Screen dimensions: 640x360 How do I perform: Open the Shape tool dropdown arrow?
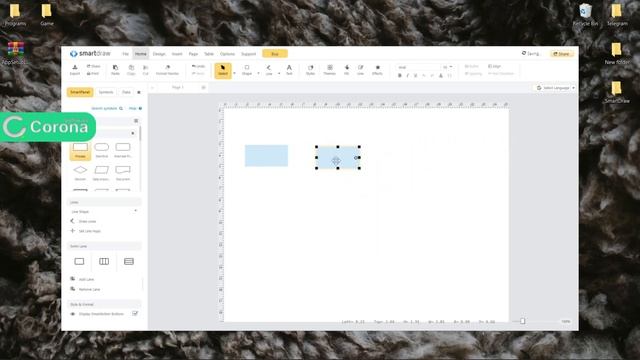click(x=258, y=73)
